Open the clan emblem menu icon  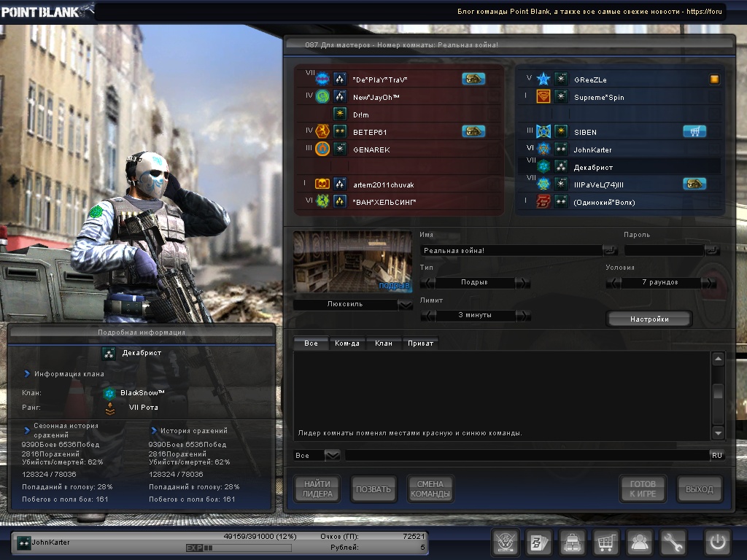pos(505,542)
